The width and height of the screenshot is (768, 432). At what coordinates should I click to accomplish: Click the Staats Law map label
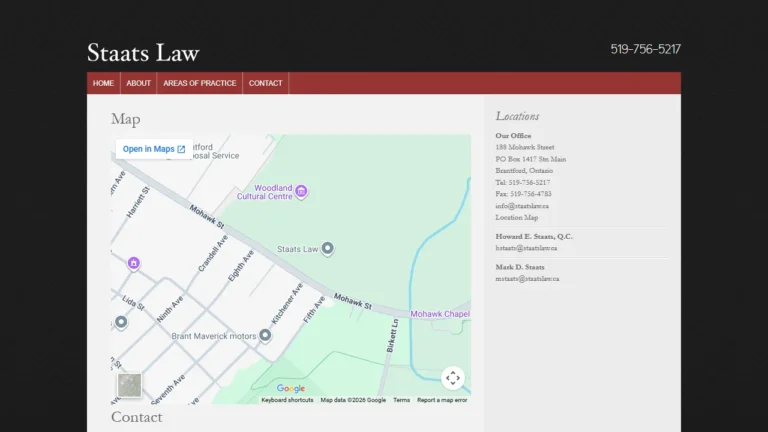tap(298, 249)
